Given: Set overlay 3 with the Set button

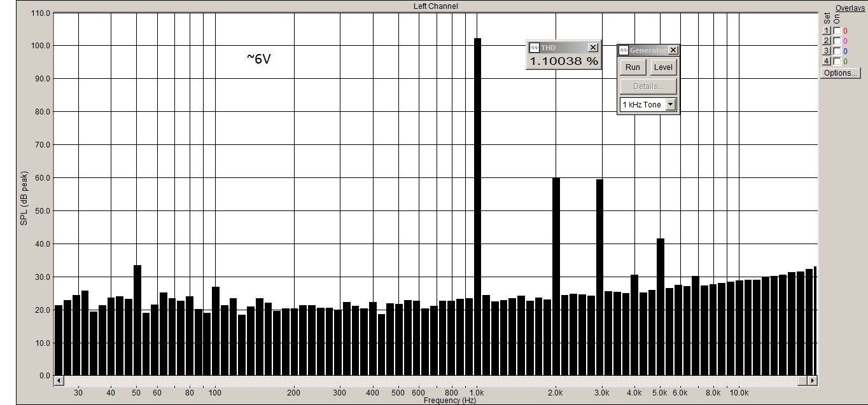Looking at the screenshot, I should pyautogui.click(x=827, y=51).
